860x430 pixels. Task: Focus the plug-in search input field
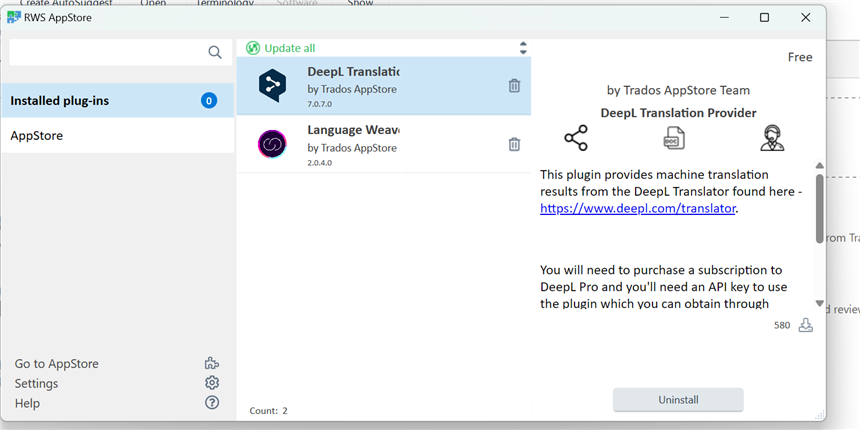pyautogui.click(x=105, y=52)
